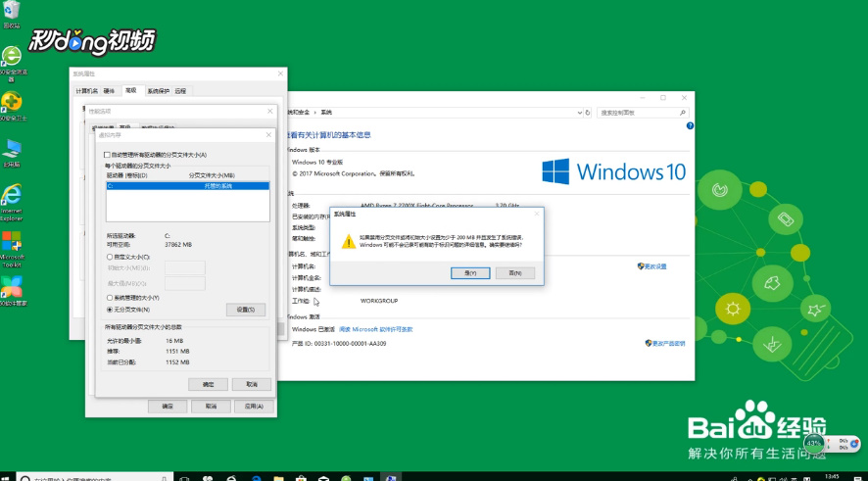Expand the address bar history dropdown arrow
Image resolution: width=868 pixels, height=481 pixels.
[579, 113]
